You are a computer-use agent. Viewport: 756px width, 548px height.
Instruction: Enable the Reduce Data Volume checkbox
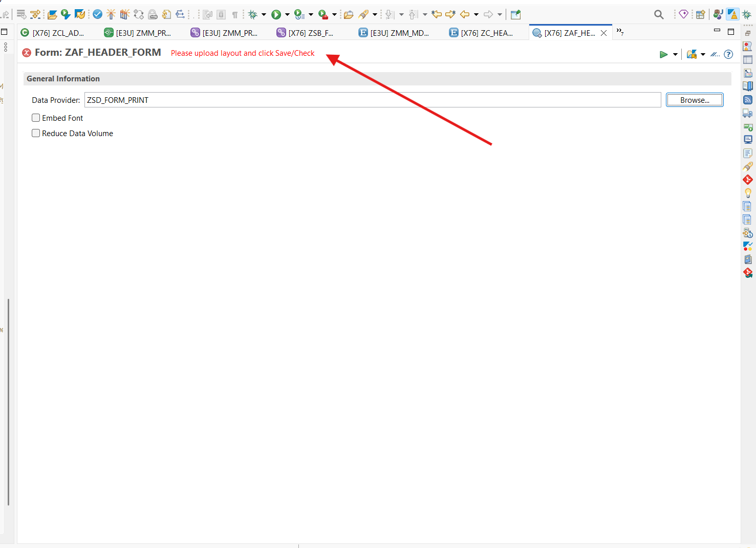[36, 133]
